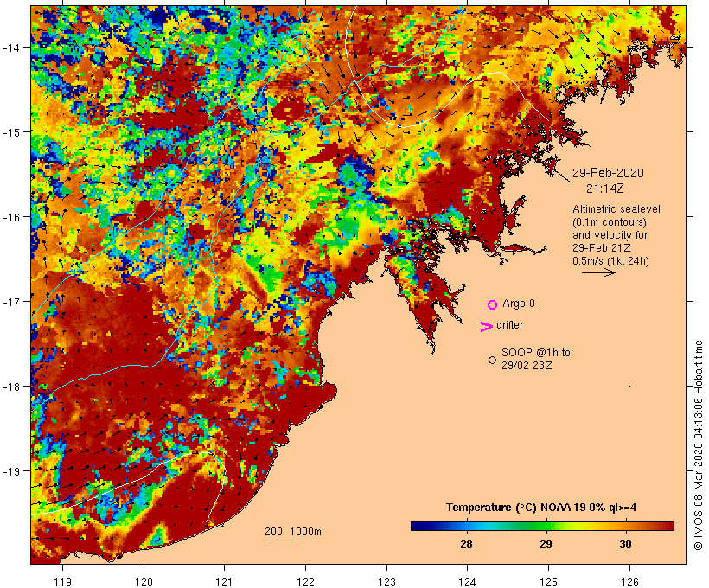This screenshot has width=709, height=588.
Task: Click the latitude label '-14'
Action: tap(11, 47)
